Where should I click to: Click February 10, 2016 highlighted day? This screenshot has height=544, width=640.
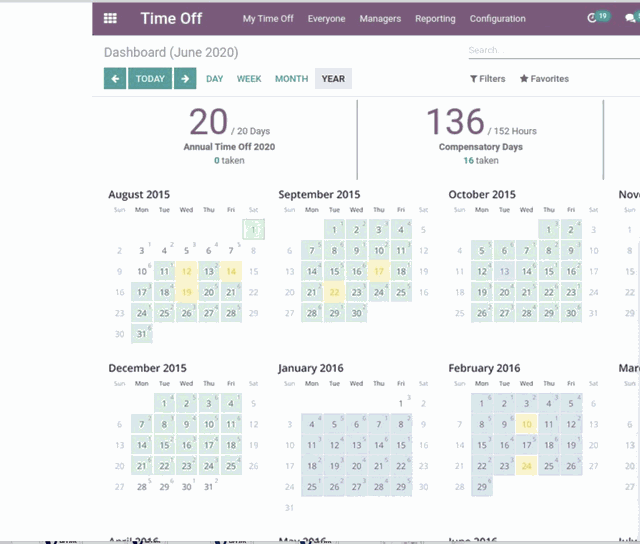(526, 424)
